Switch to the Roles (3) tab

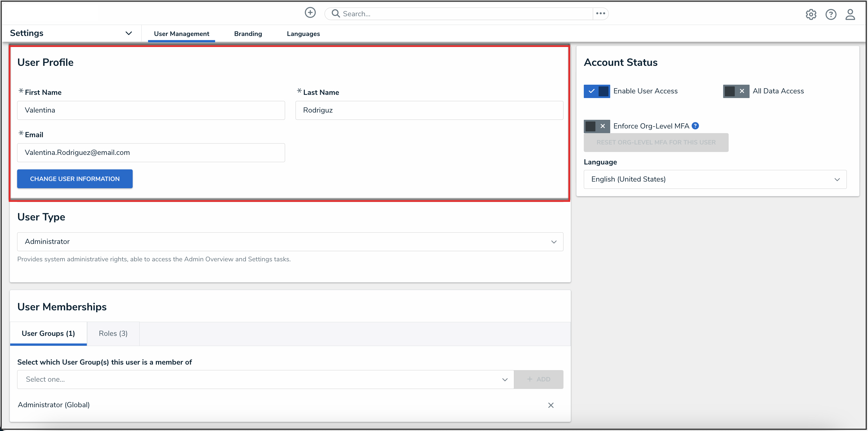[113, 333]
